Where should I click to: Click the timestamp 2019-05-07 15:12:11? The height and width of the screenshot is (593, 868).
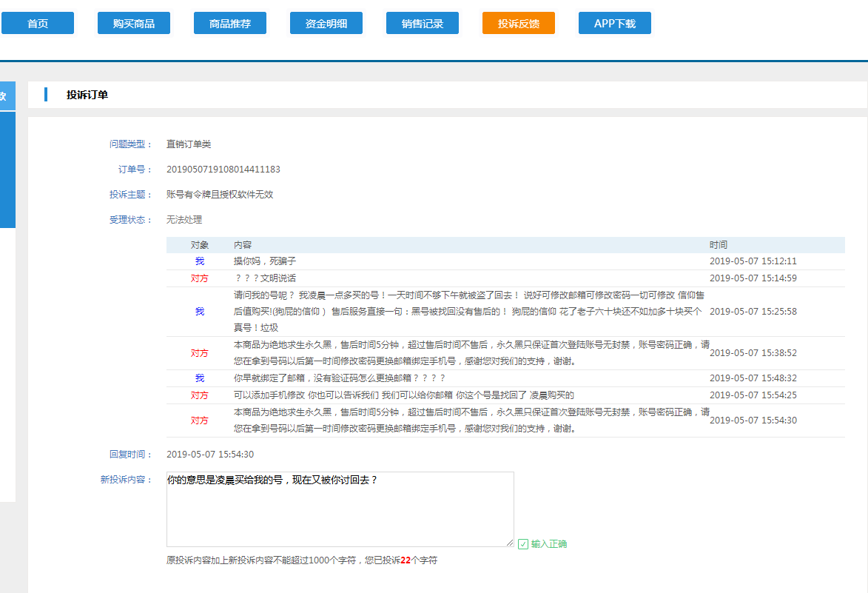tap(753, 261)
